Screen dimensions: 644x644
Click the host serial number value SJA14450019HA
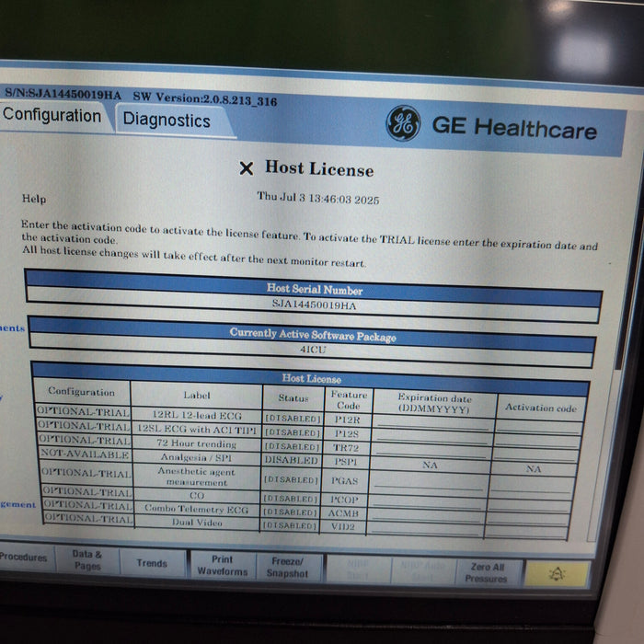(x=315, y=305)
